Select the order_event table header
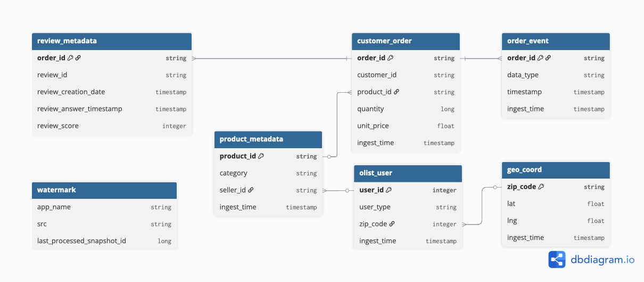 556,41
